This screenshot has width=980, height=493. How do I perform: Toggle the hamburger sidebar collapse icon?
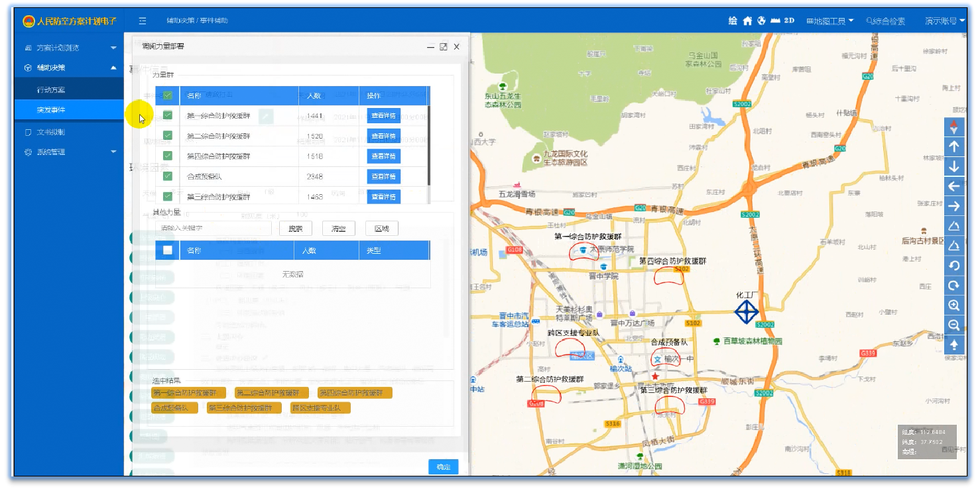(x=143, y=21)
